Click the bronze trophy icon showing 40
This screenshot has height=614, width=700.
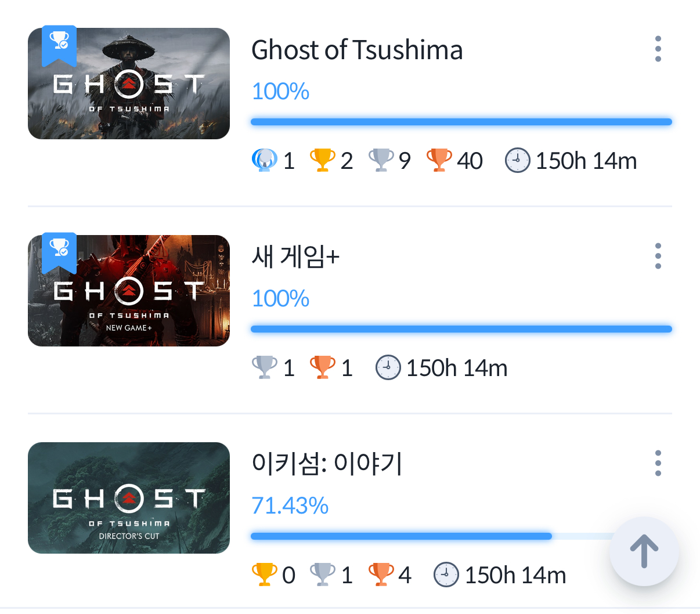[x=439, y=160]
